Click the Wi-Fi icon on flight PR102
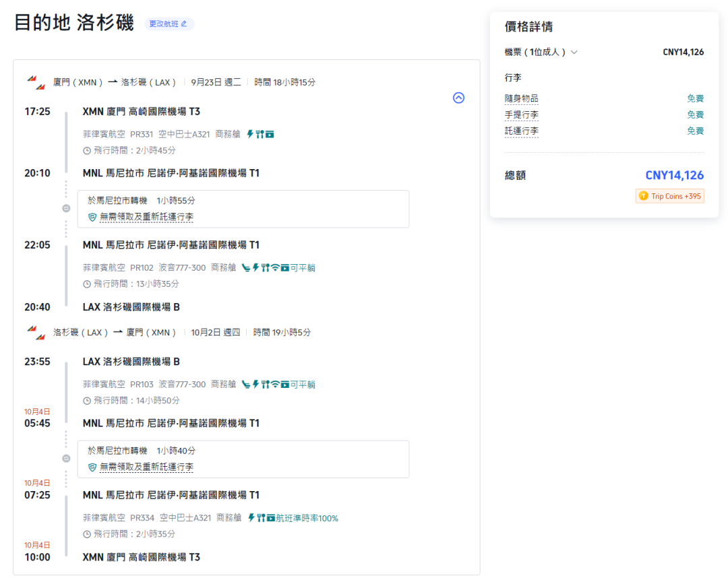Viewport: 728px width, 584px height. point(275,267)
